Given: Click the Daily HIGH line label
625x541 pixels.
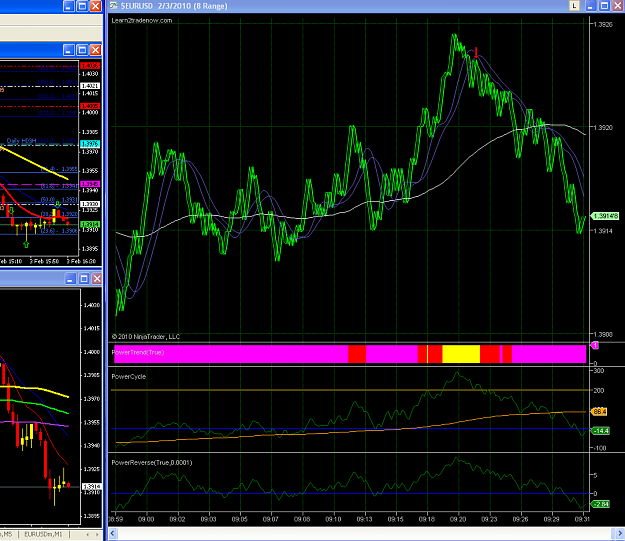Looking at the screenshot, I should (22, 141).
